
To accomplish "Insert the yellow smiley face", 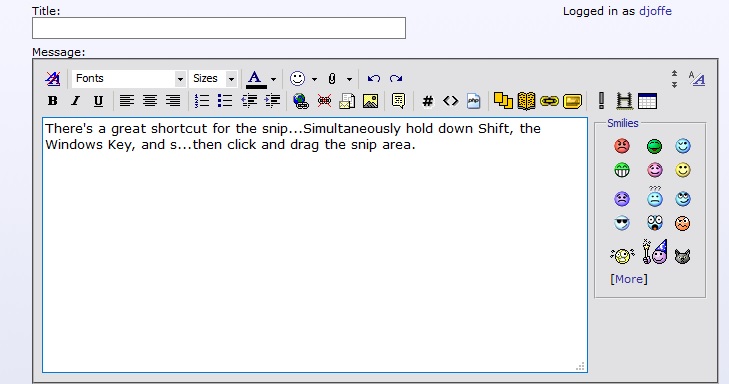I will pos(683,170).
